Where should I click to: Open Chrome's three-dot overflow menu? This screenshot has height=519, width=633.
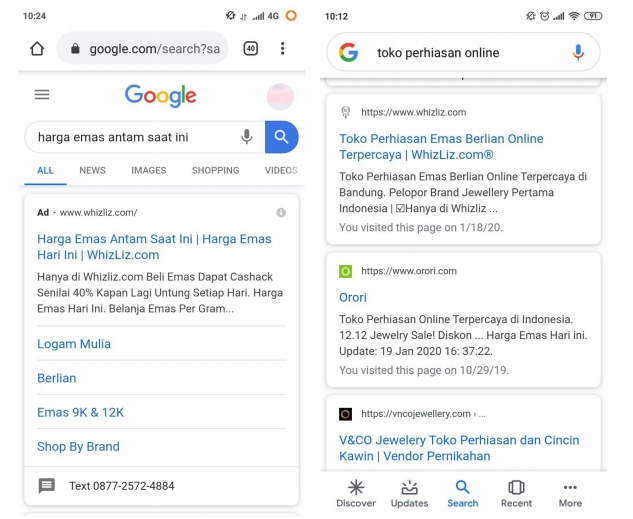click(x=283, y=48)
